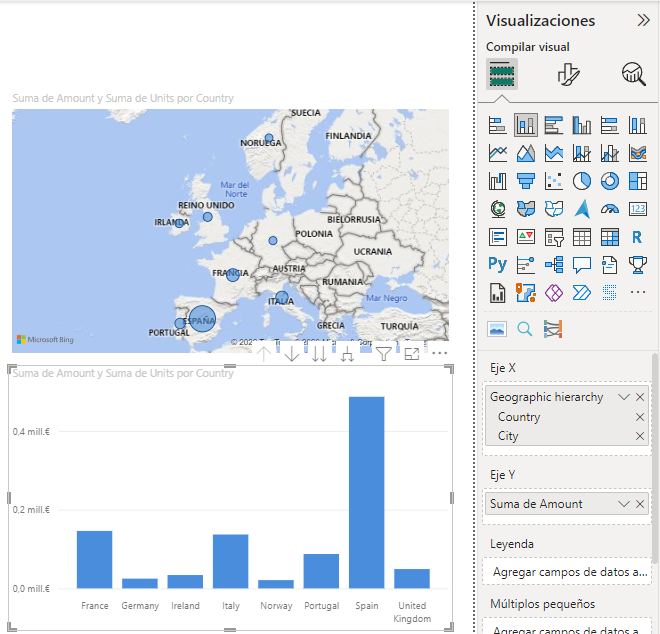Click the Spain bar in the chart

[x=366, y=492]
